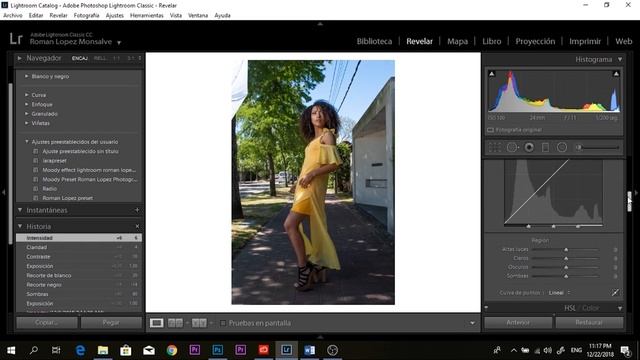This screenshot has height=360, width=640.
Task: Select the Before/After top-bottom view icon
Action: coord(199,323)
